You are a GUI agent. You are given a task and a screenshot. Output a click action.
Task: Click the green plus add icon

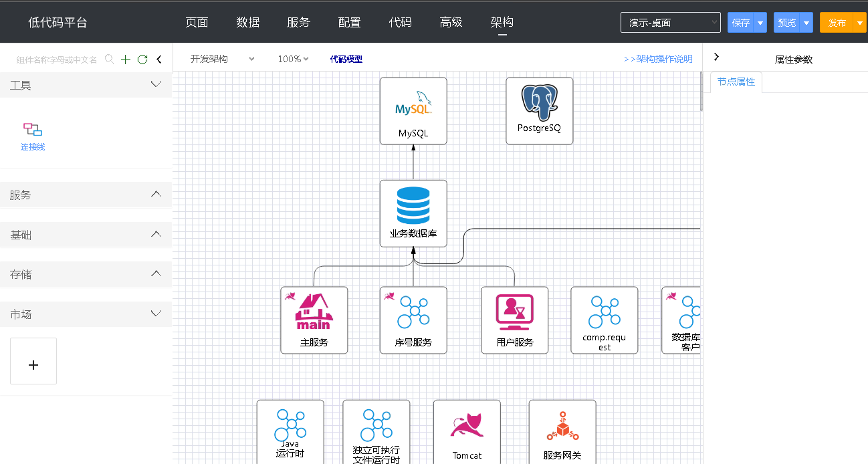(x=126, y=60)
